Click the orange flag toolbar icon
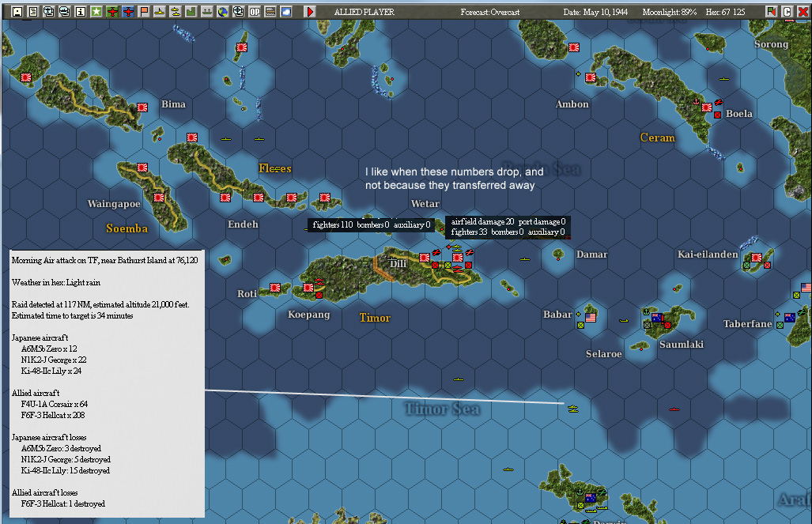The width and height of the screenshot is (812, 524). (144, 11)
